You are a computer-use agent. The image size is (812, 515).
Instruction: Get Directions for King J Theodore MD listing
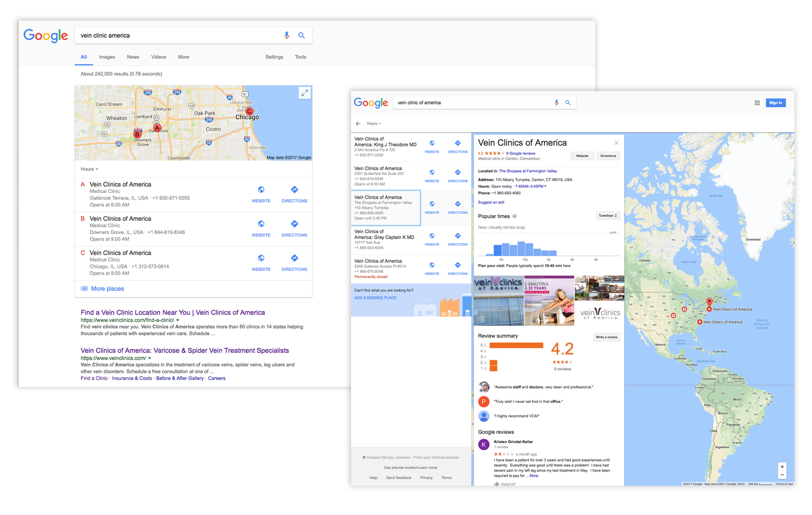click(458, 143)
